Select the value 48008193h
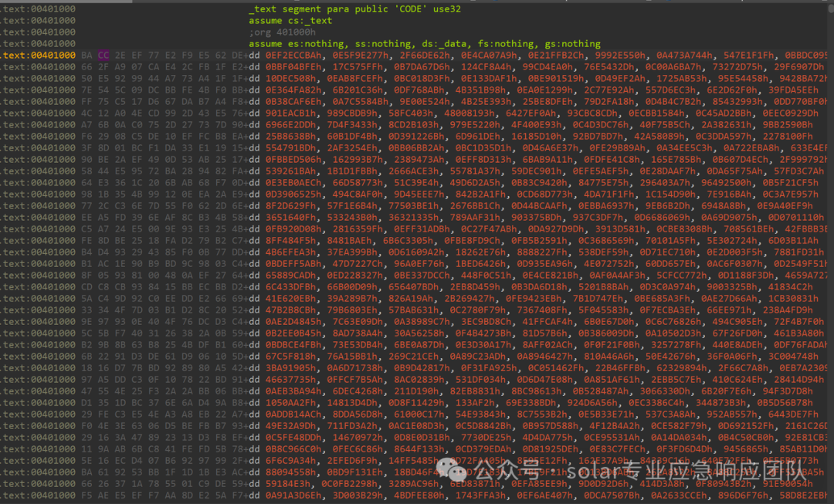The width and height of the screenshot is (834, 504). [x=470, y=113]
